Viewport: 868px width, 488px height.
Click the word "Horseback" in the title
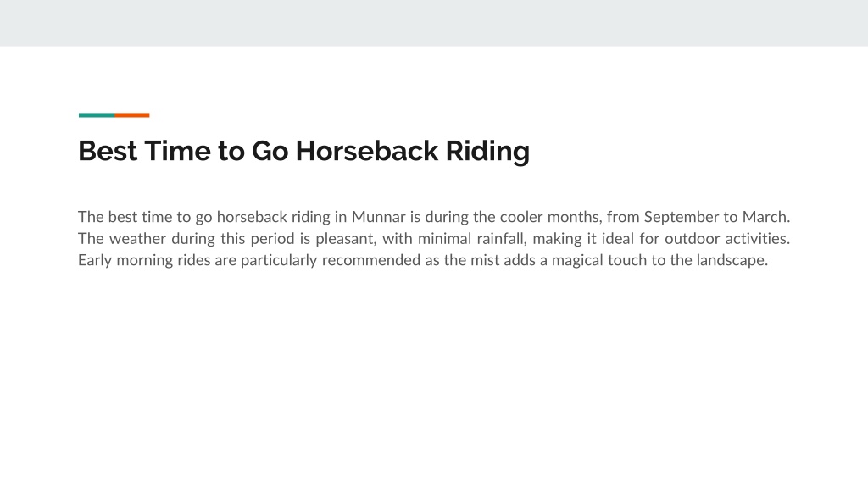366,151
